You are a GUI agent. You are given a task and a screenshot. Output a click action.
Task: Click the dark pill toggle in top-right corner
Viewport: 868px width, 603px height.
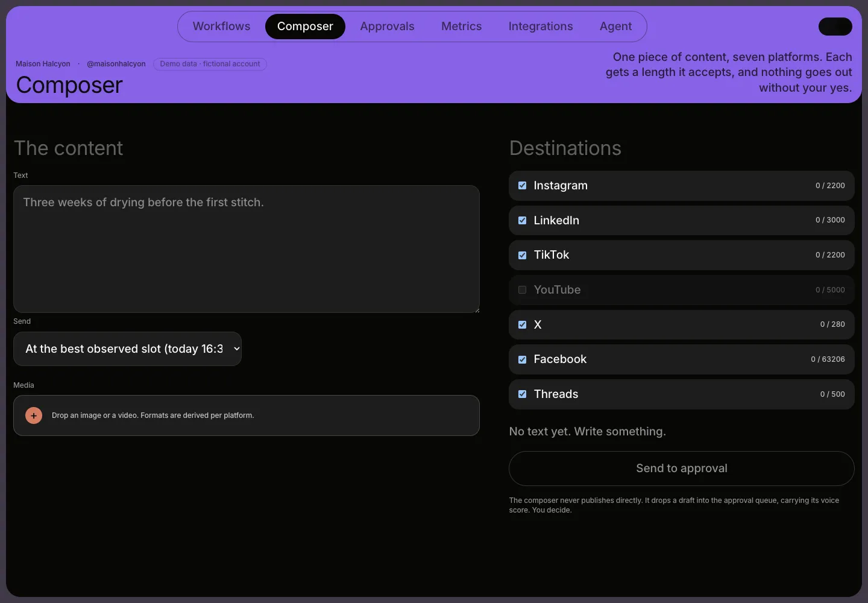835,27
